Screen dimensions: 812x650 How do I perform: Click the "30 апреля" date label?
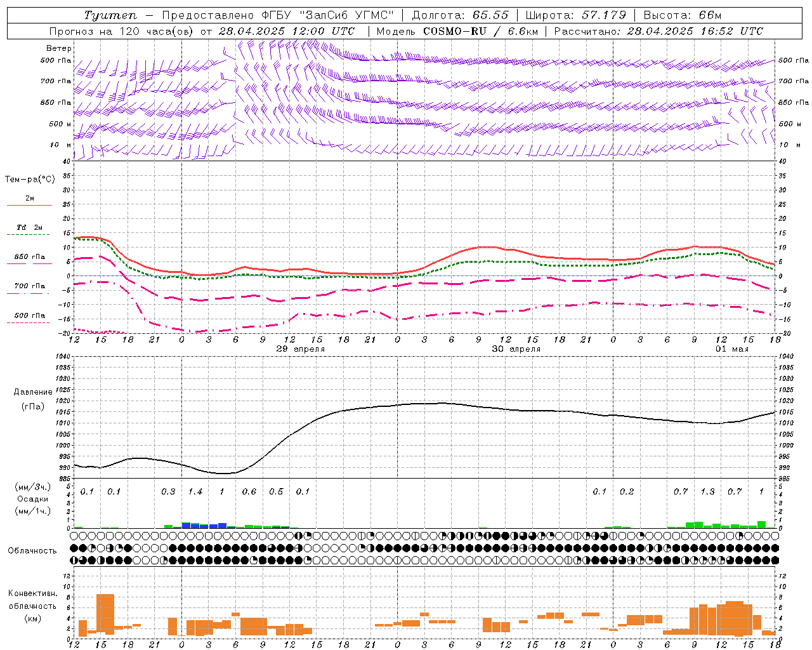pyautogui.click(x=516, y=349)
